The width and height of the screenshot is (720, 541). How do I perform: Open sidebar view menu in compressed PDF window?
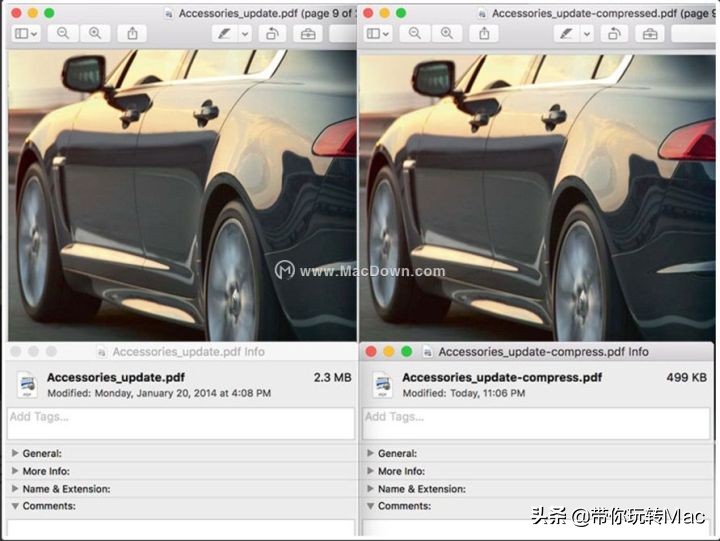[378, 34]
